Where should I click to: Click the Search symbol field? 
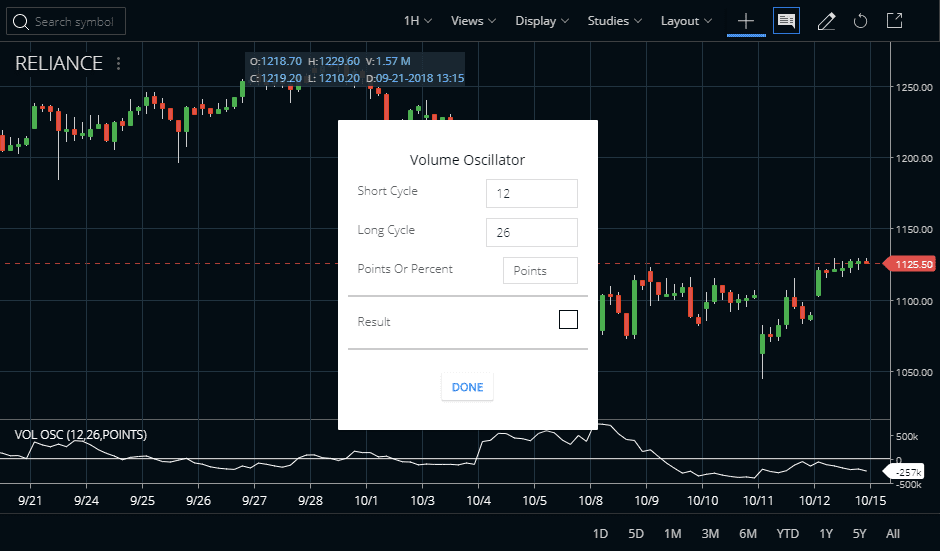[x=66, y=22]
